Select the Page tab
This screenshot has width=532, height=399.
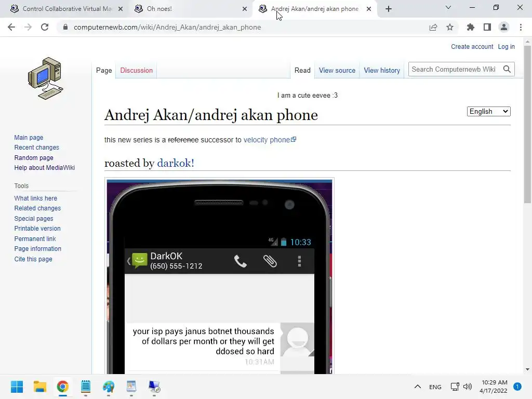[104, 70]
